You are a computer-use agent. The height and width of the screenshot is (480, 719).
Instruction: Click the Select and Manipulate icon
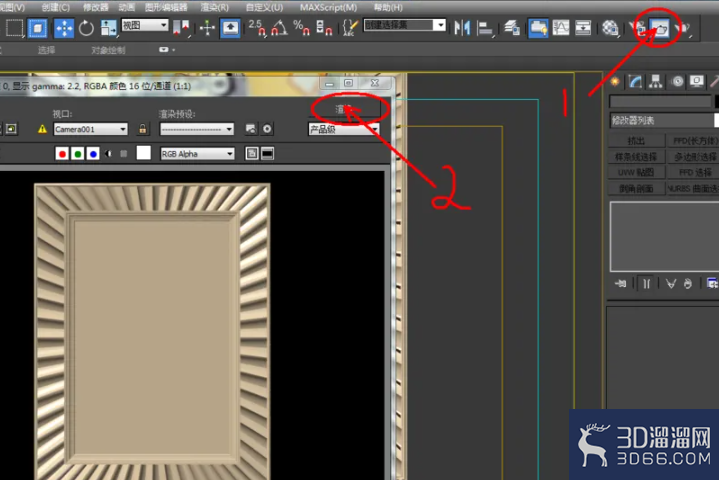pos(207,28)
